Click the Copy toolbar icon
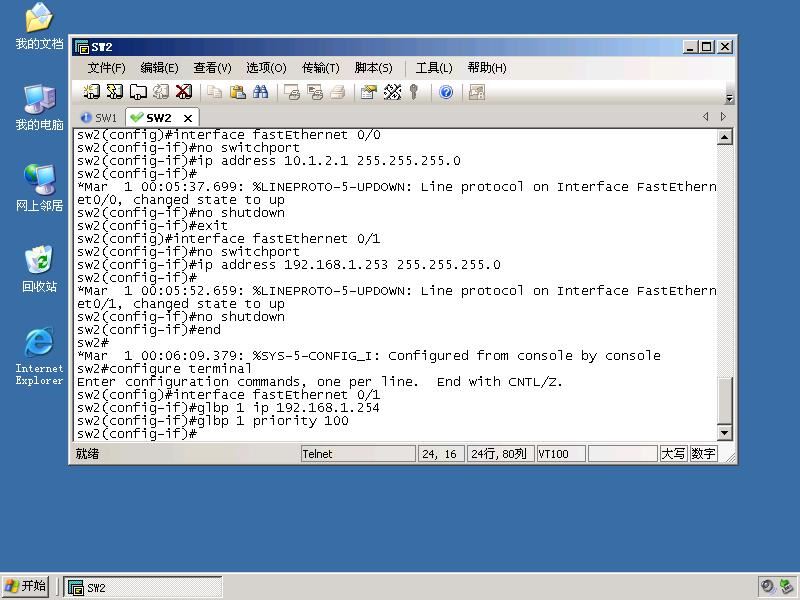800x600 pixels. tap(214, 92)
